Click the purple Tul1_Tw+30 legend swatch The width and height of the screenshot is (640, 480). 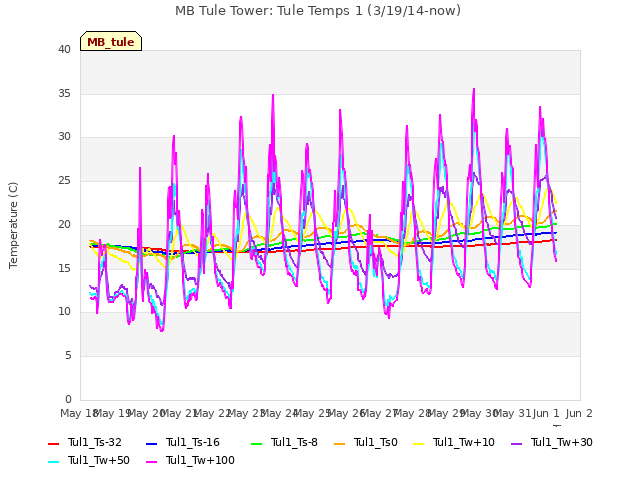pyautogui.click(x=517, y=443)
